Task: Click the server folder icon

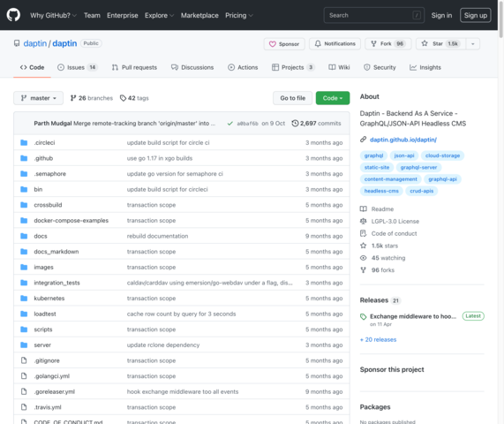Action: (24, 344)
